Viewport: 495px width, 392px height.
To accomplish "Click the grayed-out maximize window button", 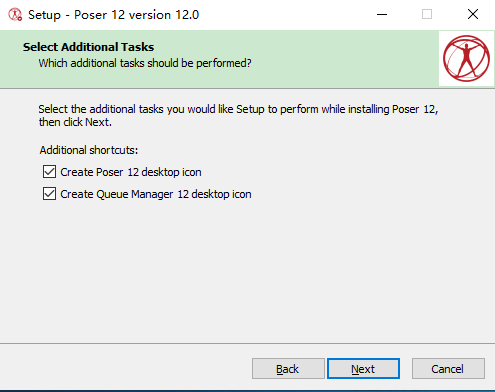I will pyautogui.click(x=427, y=14).
